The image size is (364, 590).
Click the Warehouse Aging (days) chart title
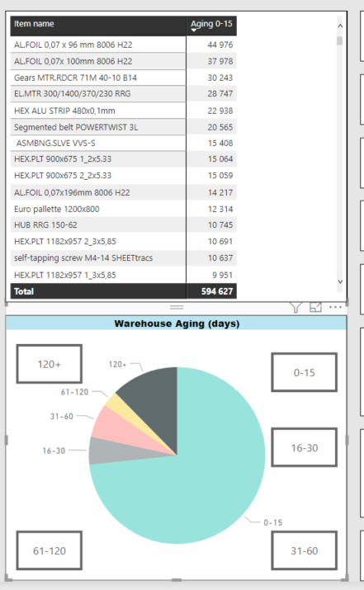coord(177,323)
